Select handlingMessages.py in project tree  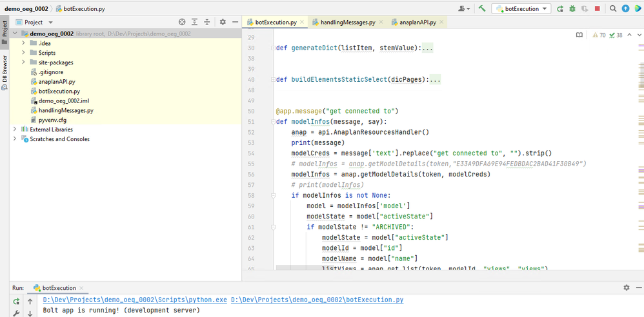(x=66, y=110)
